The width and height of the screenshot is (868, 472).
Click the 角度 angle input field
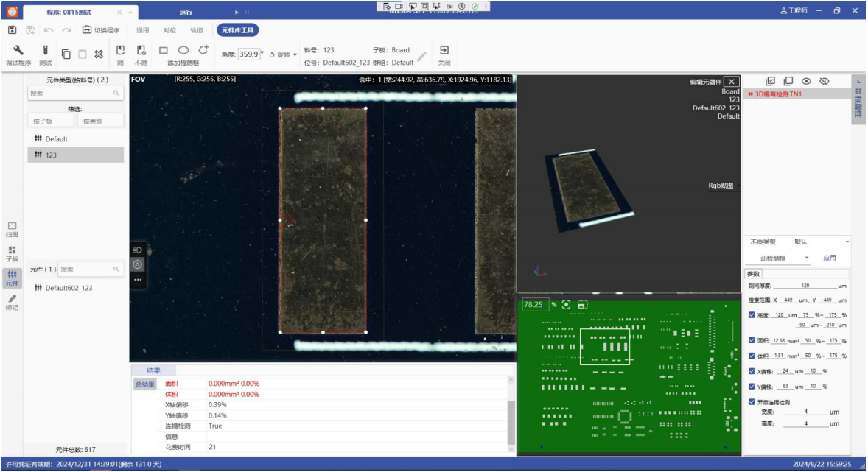click(x=248, y=54)
